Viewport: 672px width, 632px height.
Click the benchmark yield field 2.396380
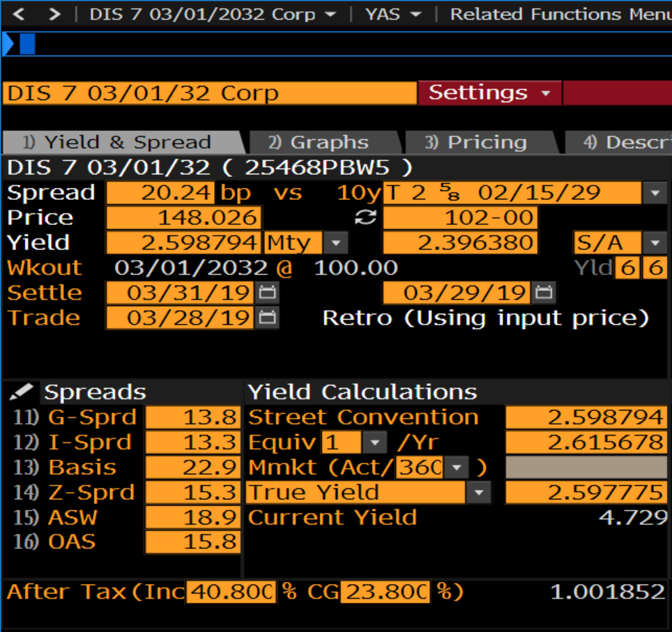point(460,243)
